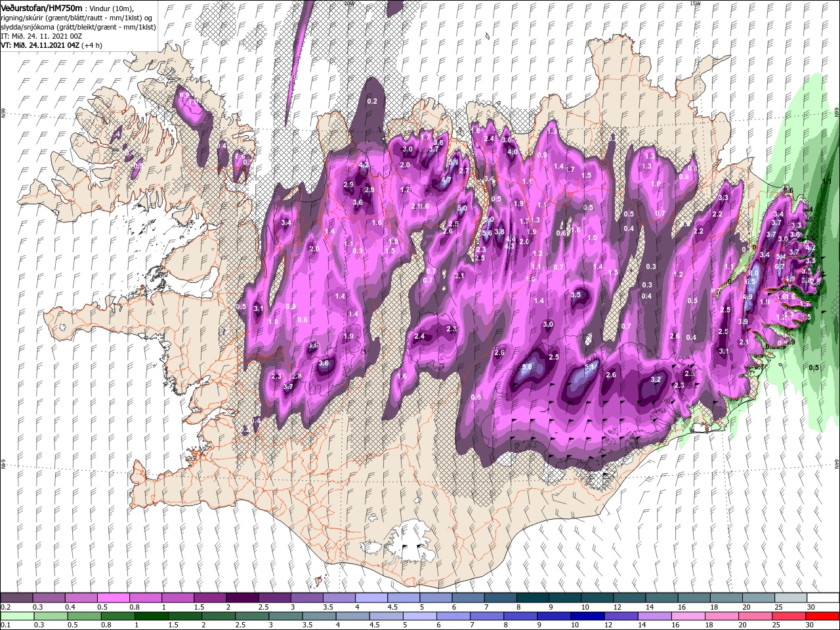Pick upper legend swatch between 8 and 9
The image size is (840, 630).
(533, 598)
